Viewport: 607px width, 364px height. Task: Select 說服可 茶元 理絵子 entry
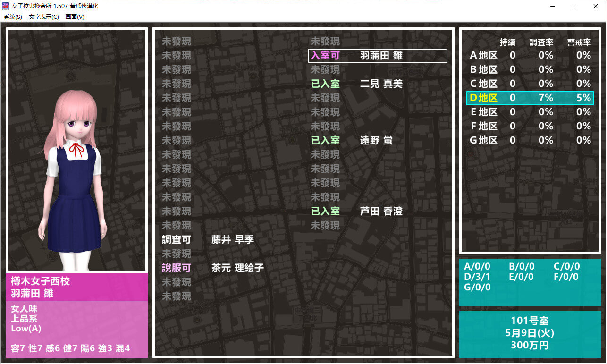point(212,268)
